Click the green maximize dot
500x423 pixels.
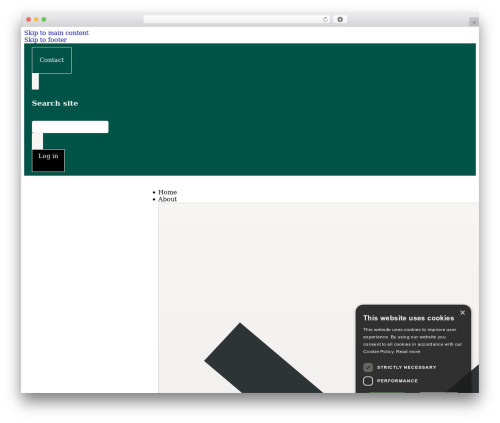(x=44, y=19)
